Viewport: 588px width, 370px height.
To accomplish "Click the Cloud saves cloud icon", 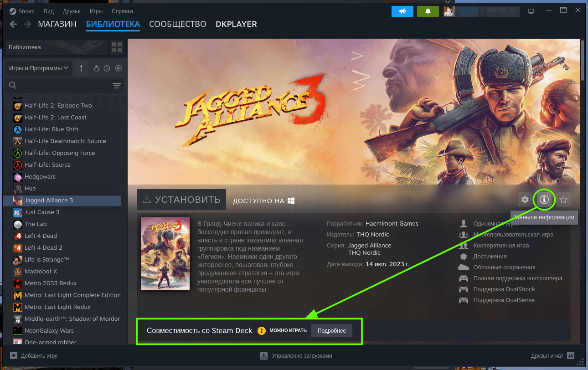I will pos(464,267).
